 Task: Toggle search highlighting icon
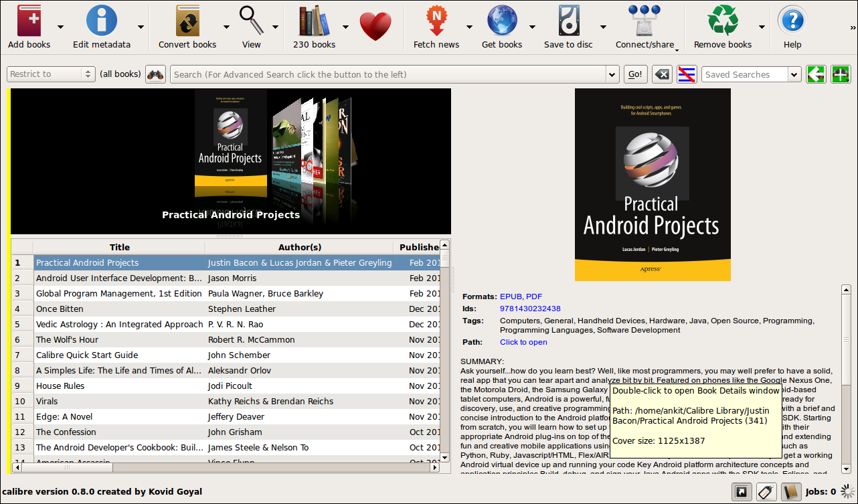pyautogui.click(x=687, y=74)
